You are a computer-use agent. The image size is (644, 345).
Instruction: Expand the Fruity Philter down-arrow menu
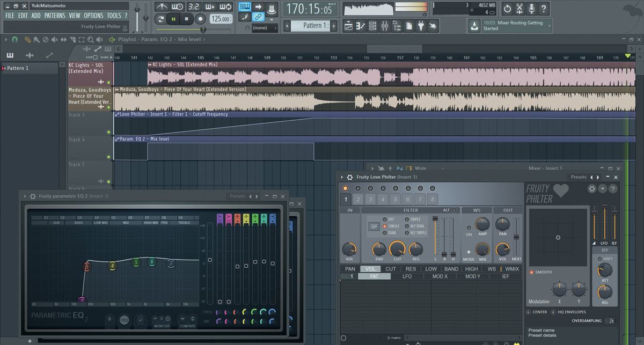click(x=603, y=189)
